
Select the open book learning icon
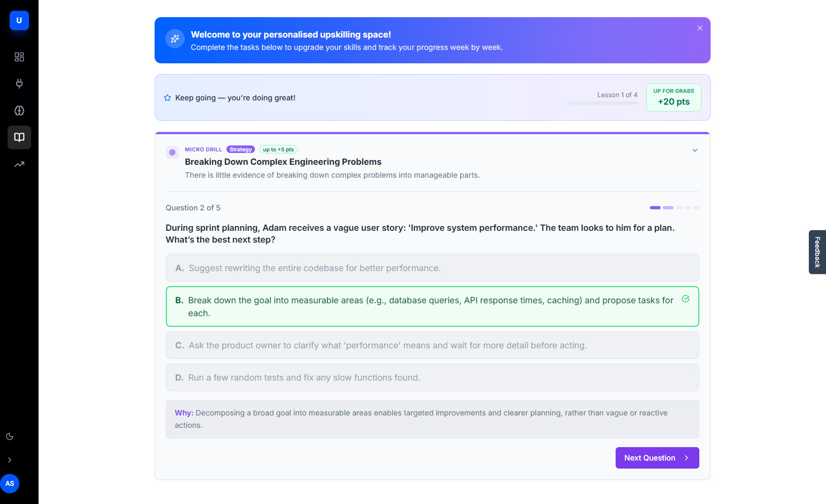19,137
